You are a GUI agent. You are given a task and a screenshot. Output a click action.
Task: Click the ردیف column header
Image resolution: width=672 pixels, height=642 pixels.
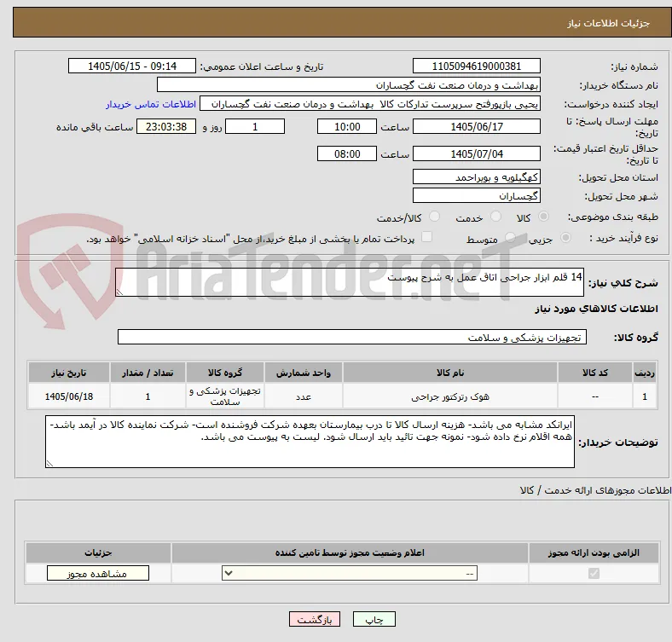click(x=645, y=373)
